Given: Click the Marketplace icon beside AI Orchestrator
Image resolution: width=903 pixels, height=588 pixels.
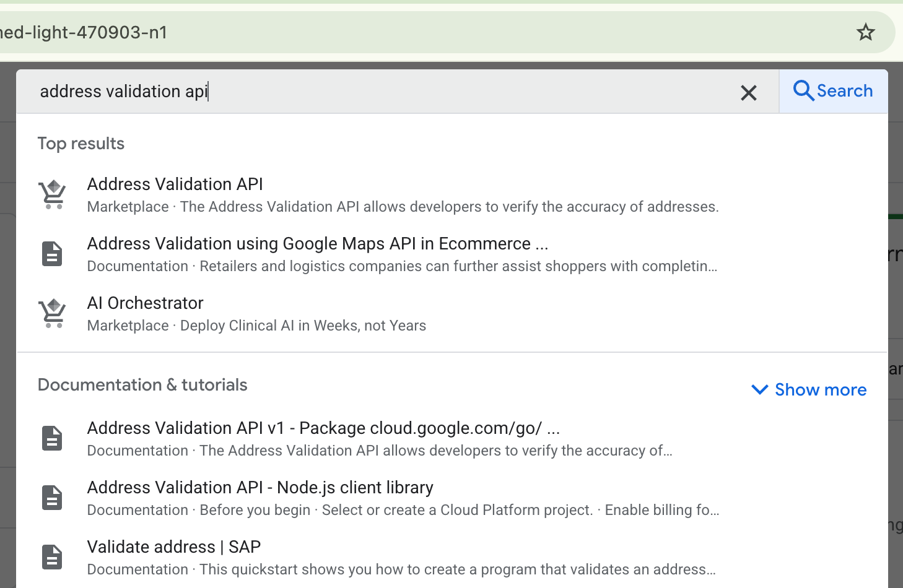Looking at the screenshot, I should (x=52, y=313).
